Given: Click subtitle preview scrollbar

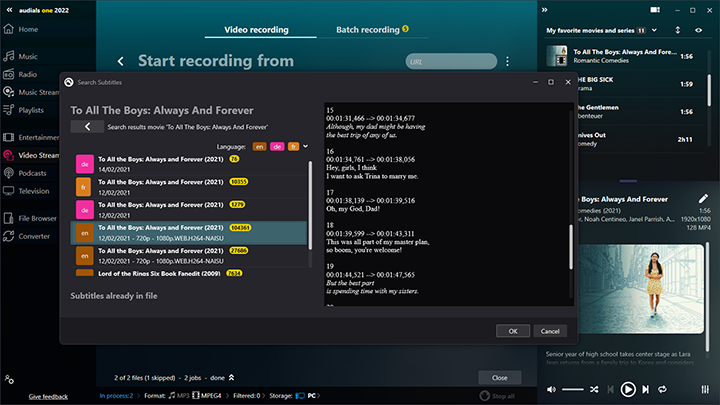Looking at the screenshot, I should coord(571,247).
